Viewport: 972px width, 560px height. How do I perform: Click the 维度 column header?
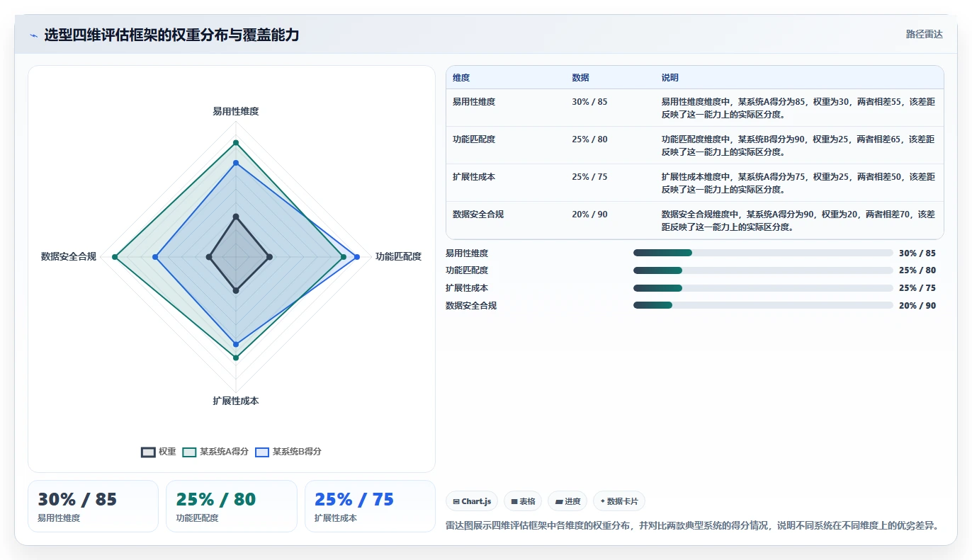pos(461,78)
